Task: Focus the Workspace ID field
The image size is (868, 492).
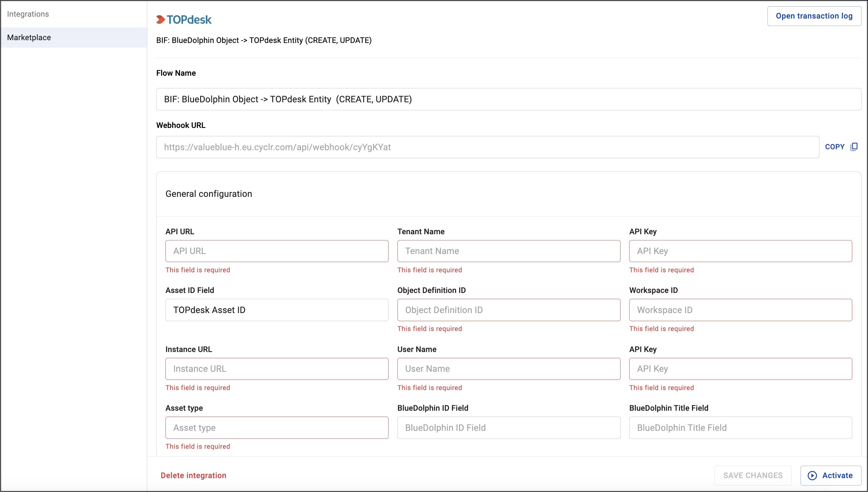Action: tap(740, 310)
